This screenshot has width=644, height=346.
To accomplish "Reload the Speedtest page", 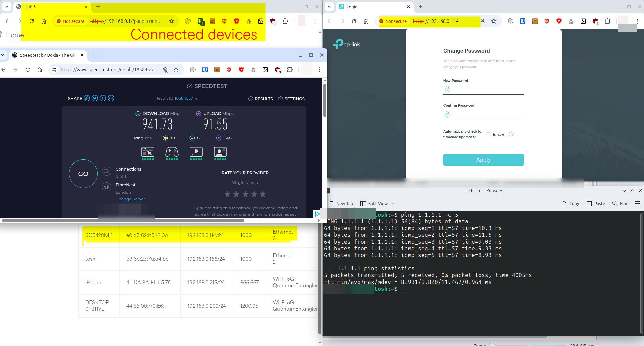I will 28,70.
